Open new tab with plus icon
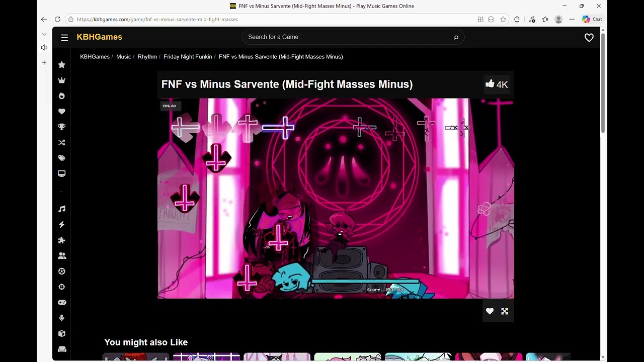 (x=44, y=63)
